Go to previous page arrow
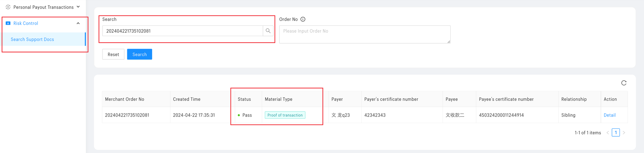644x153 pixels. 608,133
